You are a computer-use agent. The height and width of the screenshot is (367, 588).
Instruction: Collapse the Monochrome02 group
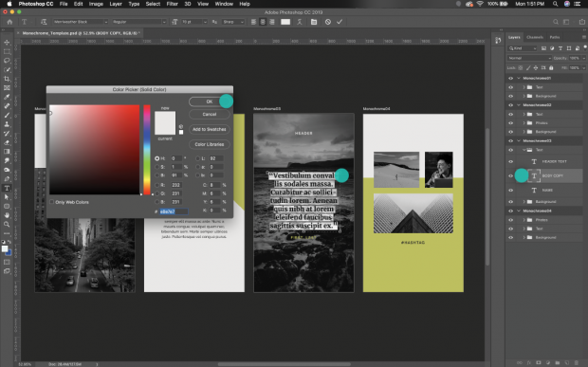tap(519, 105)
